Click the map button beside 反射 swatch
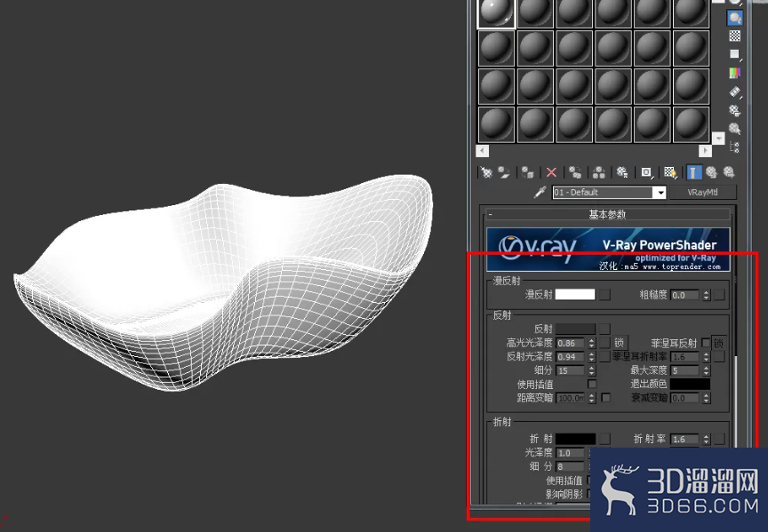The width and height of the screenshot is (768, 532). (x=605, y=329)
